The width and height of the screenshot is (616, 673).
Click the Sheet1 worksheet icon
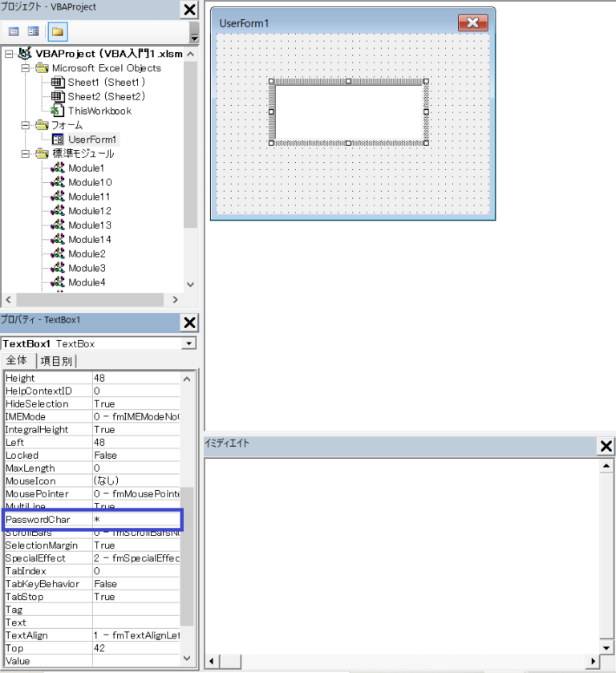click(58, 82)
